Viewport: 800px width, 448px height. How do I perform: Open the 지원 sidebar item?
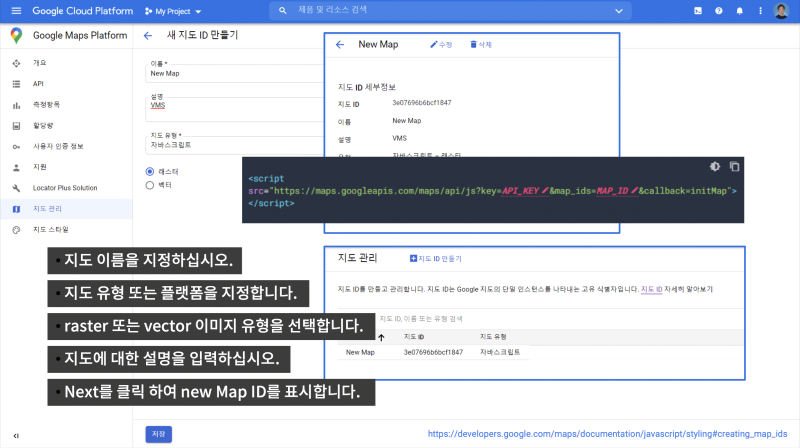tap(66, 167)
